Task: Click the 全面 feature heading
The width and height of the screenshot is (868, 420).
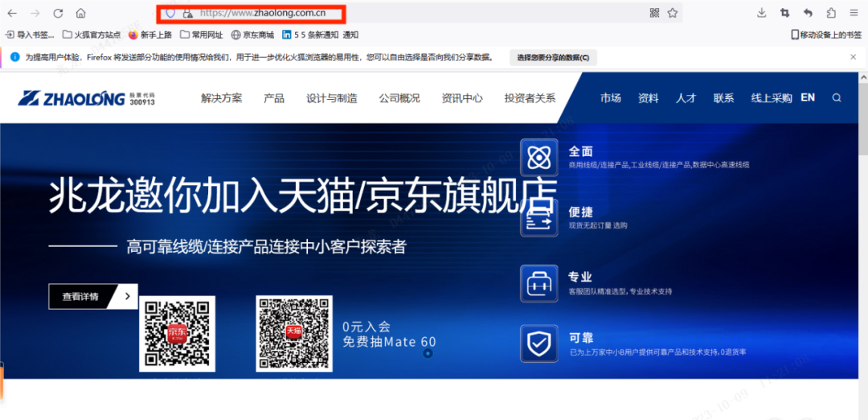Action: click(581, 151)
